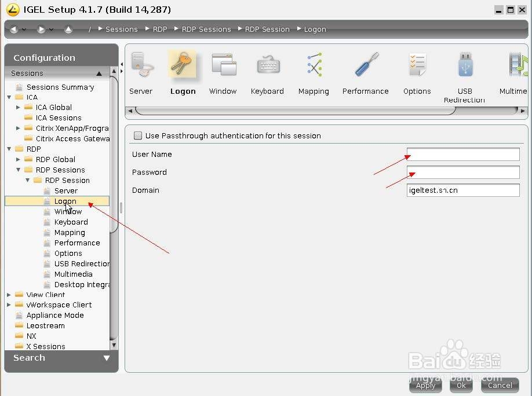Enable Passthrough authentication for this session
This screenshot has width=532, height=396.
pyautogui.click(x=138, y=135)
